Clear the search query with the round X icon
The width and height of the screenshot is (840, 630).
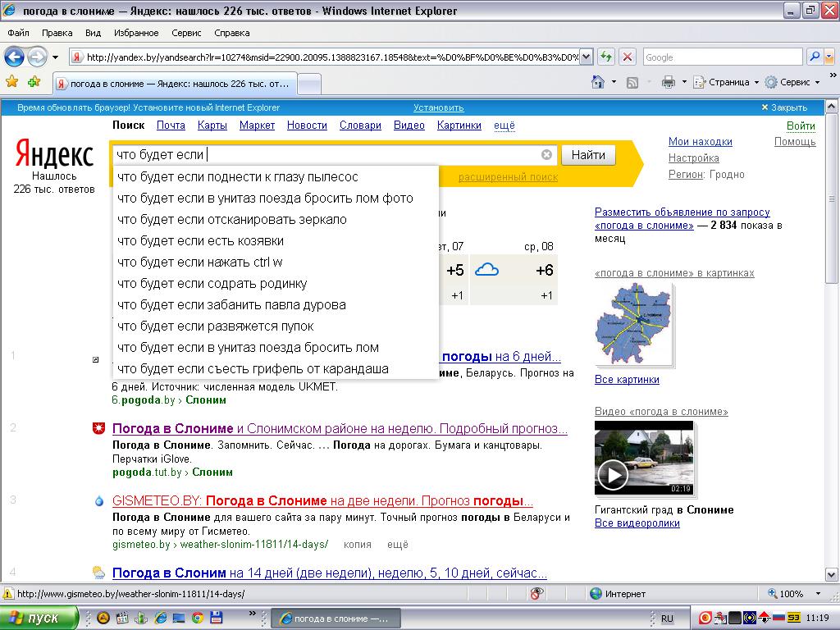coord(546,155)
